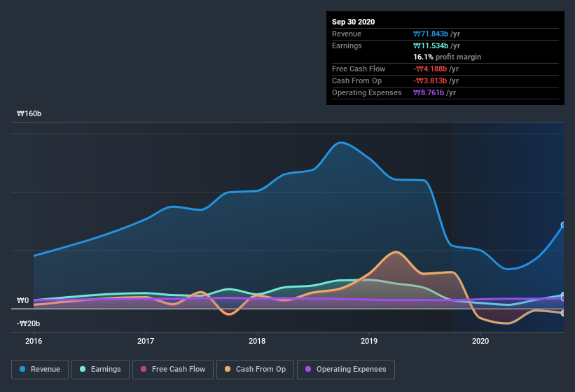Click the ₩71.843b revenue value

click(x=431, y=34)
